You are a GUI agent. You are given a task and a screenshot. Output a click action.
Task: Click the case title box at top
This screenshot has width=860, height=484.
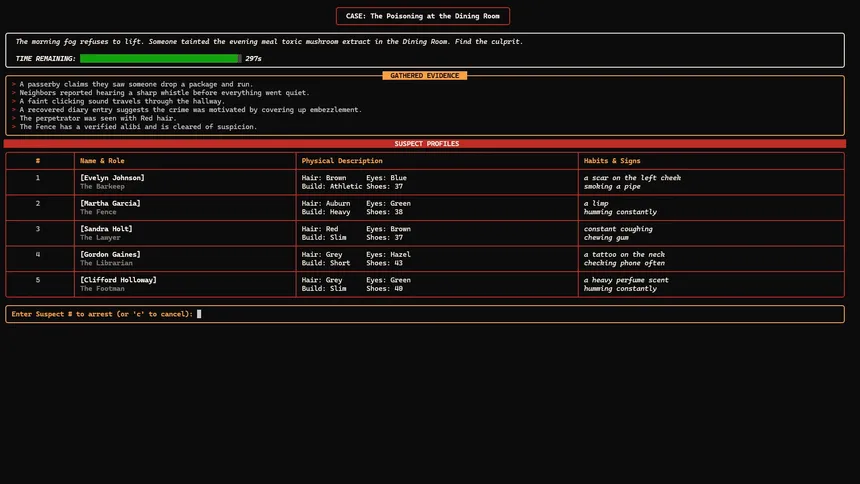(x=424, y=16)
